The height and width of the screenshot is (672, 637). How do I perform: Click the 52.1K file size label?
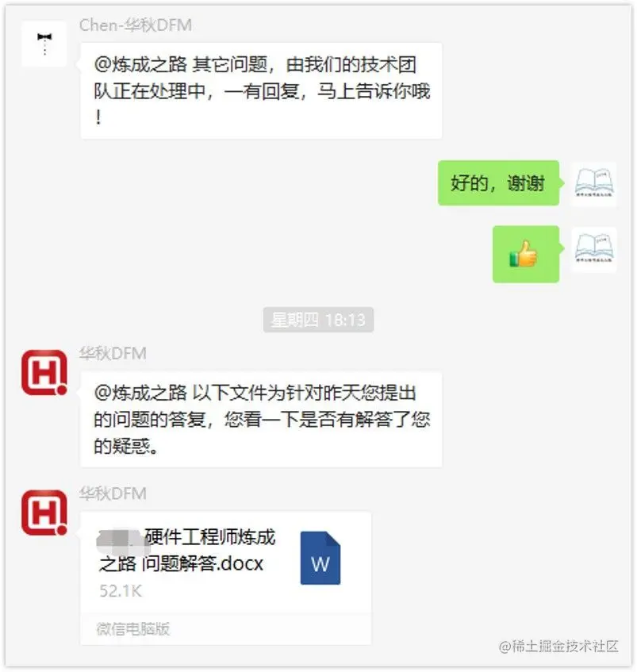121,591
